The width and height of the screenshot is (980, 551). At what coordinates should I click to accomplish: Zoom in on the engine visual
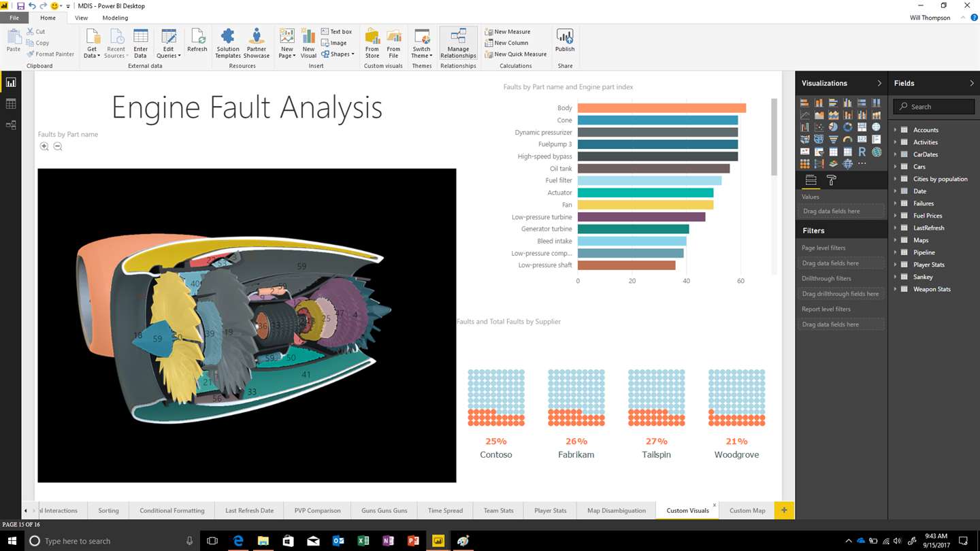click(44, 146)
